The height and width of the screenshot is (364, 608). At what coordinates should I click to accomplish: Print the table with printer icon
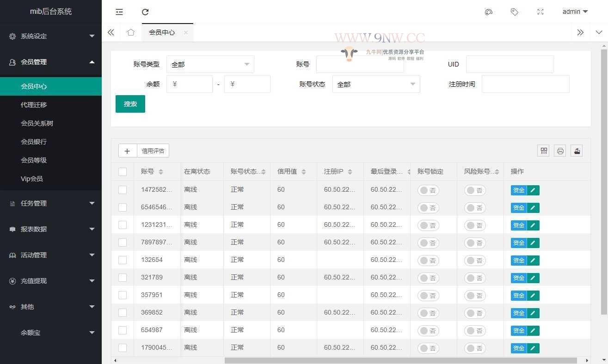[560, 151]
